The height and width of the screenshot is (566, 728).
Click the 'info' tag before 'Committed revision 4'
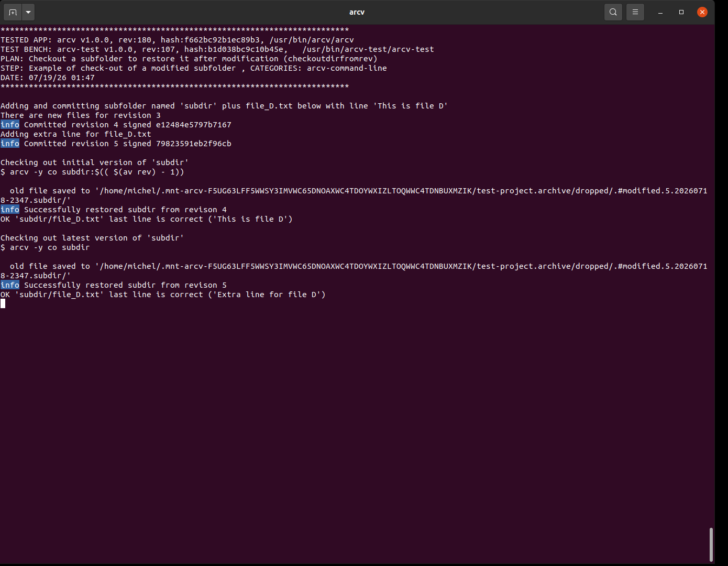click(10, 125)
